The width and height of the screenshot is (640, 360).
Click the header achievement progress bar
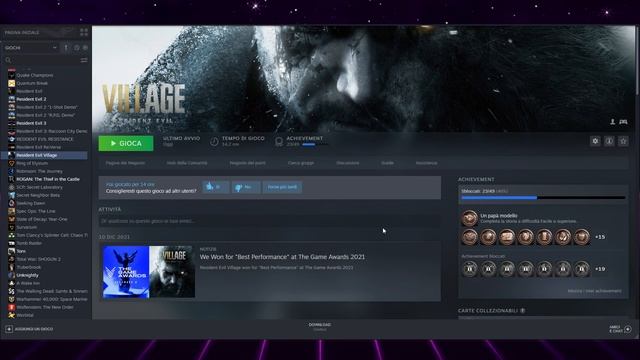coord(315,144)
